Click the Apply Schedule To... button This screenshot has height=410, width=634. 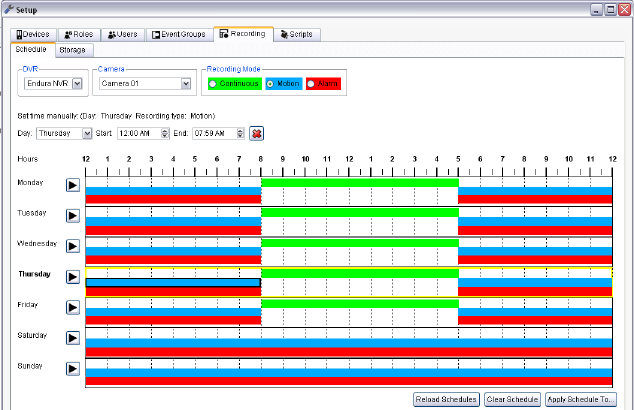pos(580,399)
